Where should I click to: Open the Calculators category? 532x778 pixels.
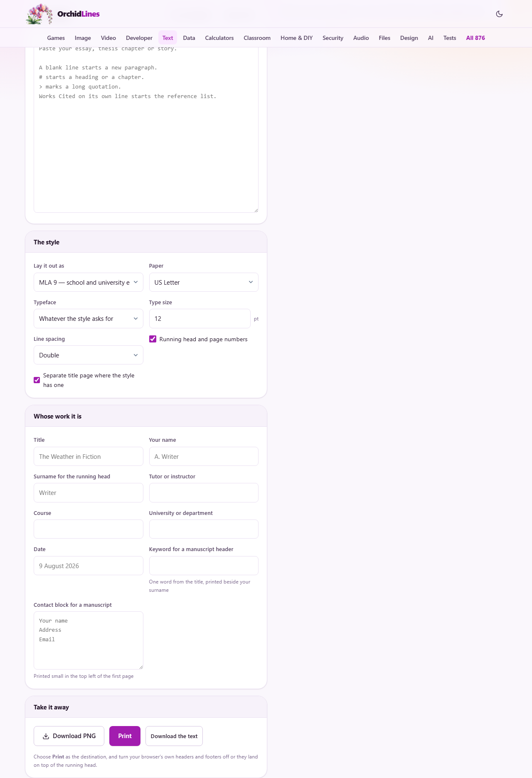coord(219,38)
